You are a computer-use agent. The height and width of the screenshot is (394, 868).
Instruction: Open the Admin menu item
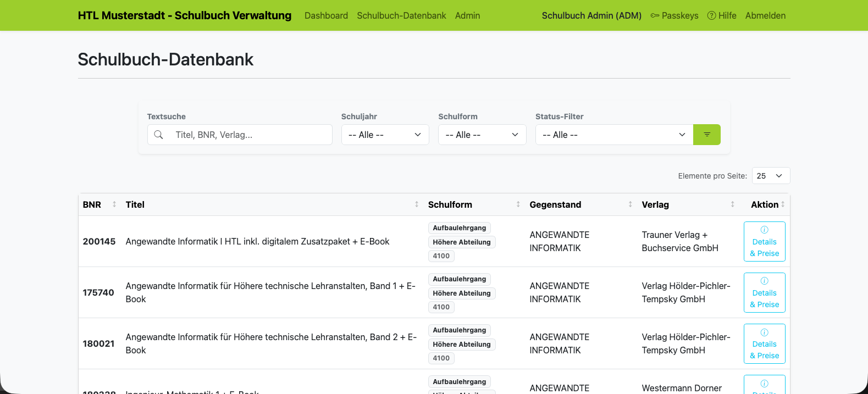point(467,15)
